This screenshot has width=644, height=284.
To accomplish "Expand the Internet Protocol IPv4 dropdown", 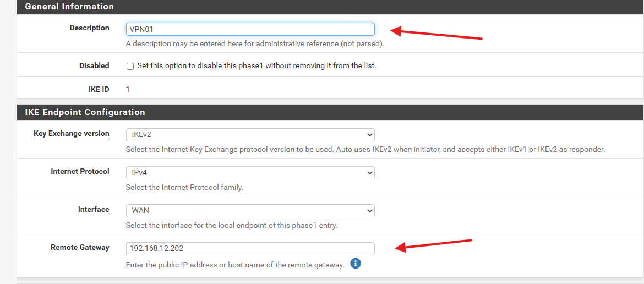I will (250, 173).
